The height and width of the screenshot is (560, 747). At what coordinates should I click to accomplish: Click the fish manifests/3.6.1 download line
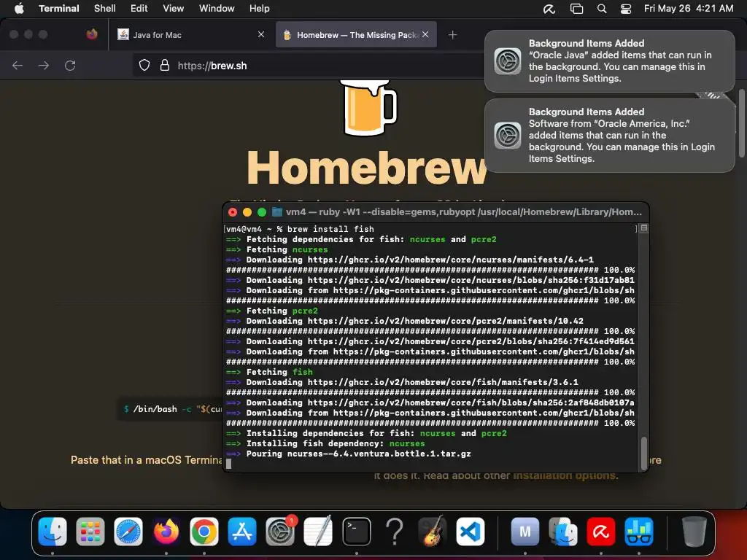coord(402,382)
